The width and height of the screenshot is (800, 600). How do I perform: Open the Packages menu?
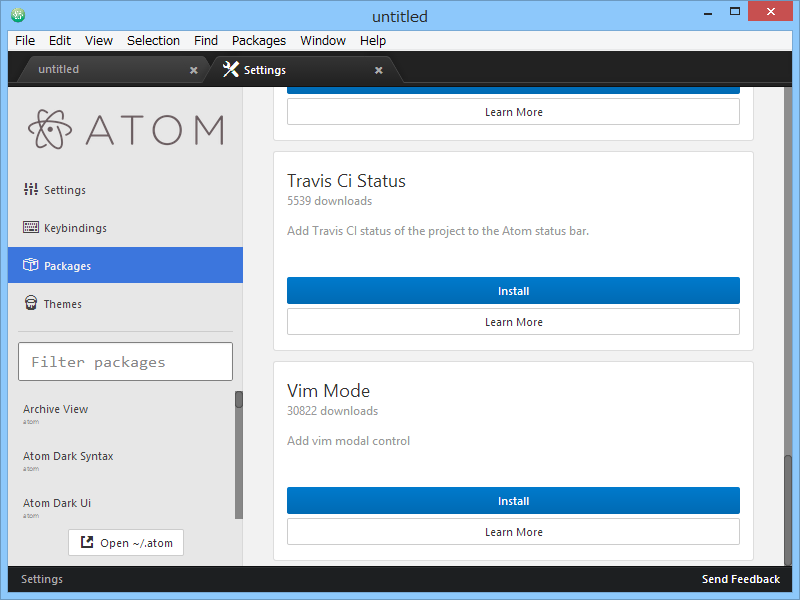[259, 41]
